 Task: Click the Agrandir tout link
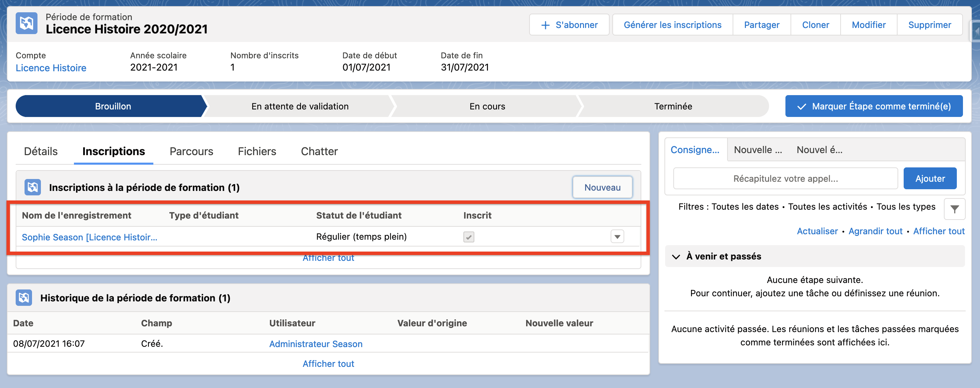click(875, 231)
